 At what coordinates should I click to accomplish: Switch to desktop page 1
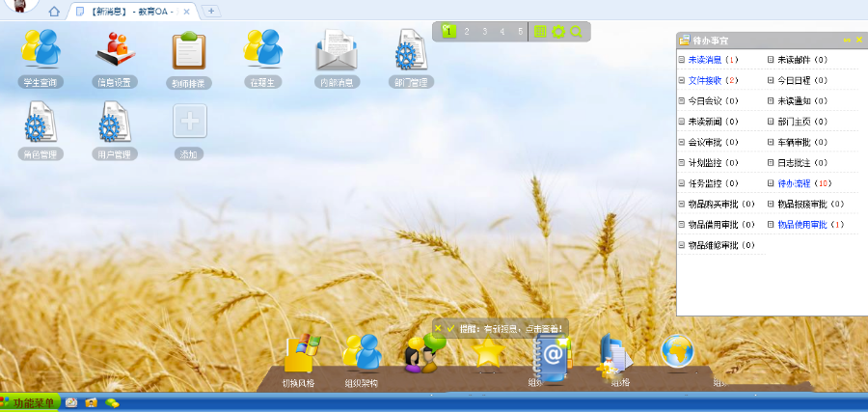coord(448,32)
